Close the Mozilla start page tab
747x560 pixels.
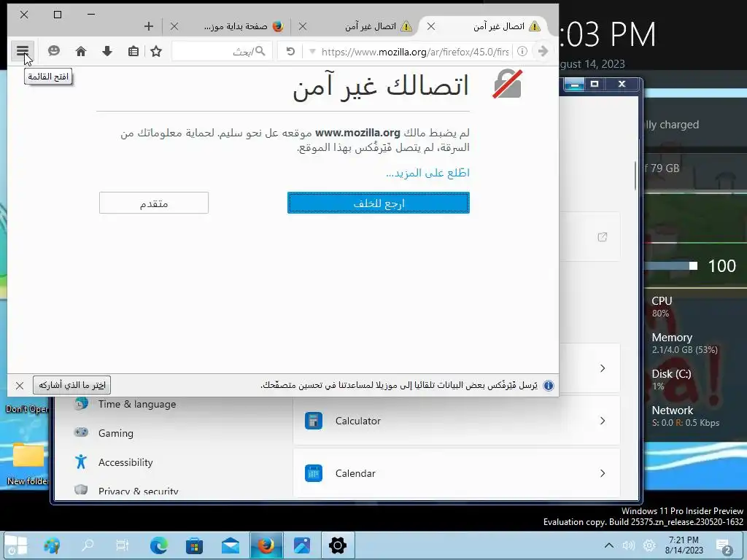174,27
